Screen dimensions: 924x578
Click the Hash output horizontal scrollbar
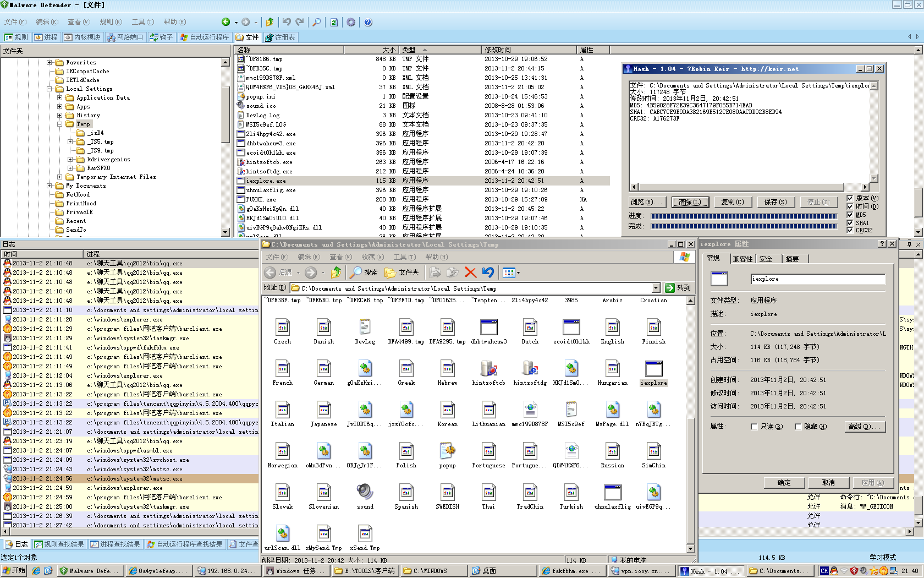(749, 187)
